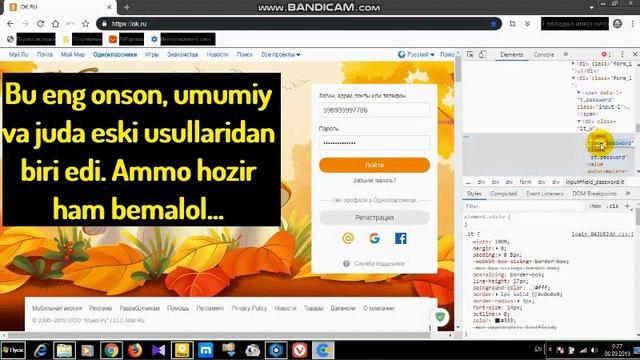Click the Пароль password field

coord(374,143)
